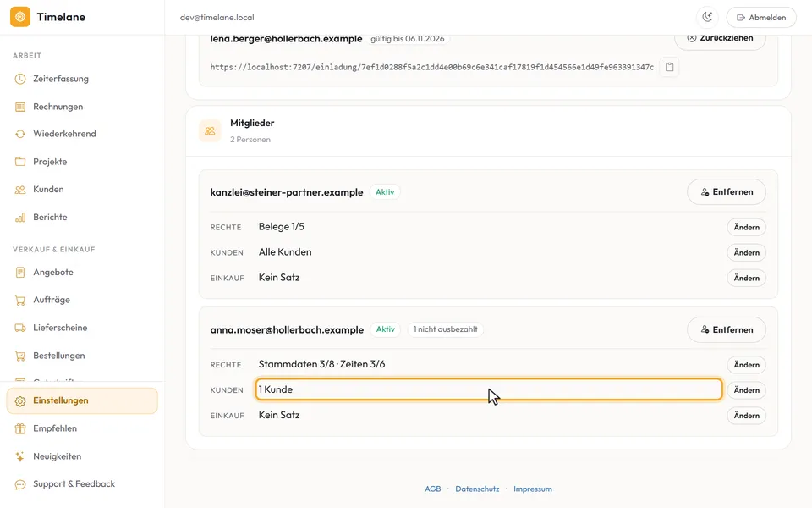Viewport: 812px width, 508px height.
Task: Click the Empfehlen gift icon
Action: pos(20,428)
